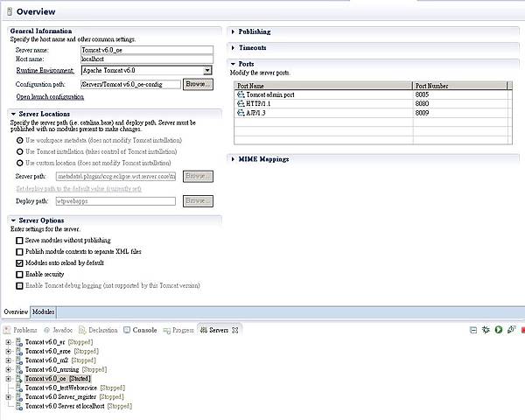525x420 pixels.
Task: Select Use Tomcat installation radio option
Action: click(x=20, y=151)
